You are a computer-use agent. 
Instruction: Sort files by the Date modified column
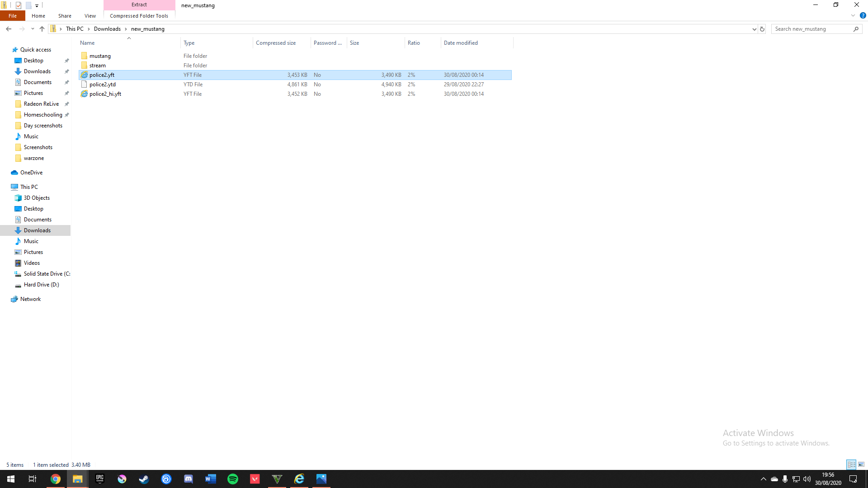[461, 43]
